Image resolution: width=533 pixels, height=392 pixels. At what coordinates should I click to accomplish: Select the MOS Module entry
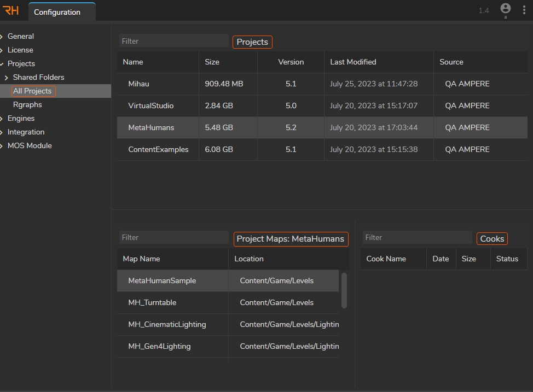pyautogui.click(x=30, y=145)
